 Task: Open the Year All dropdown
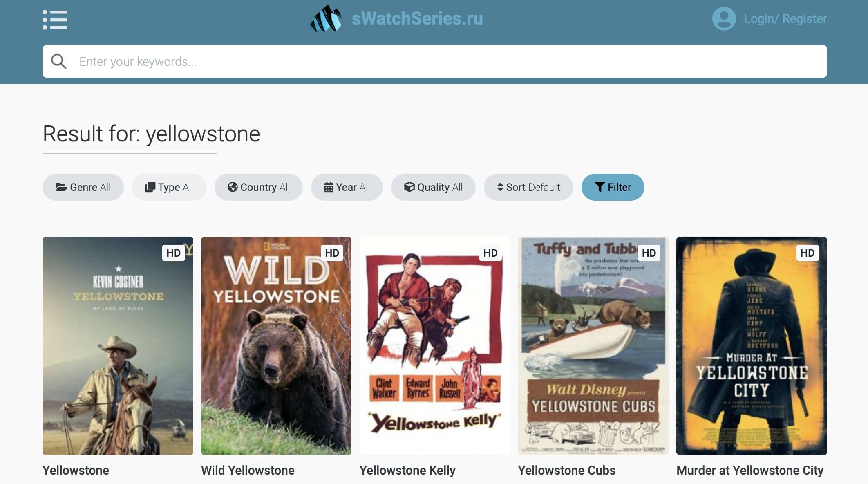347,187
